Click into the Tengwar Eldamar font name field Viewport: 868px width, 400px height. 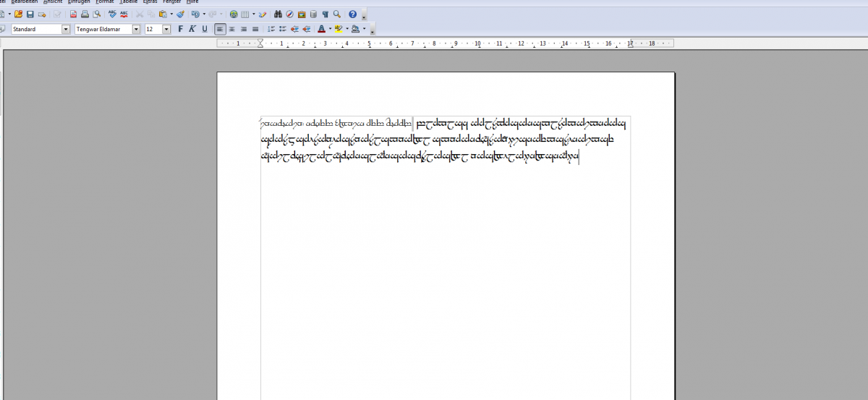(x=103, y=29)
